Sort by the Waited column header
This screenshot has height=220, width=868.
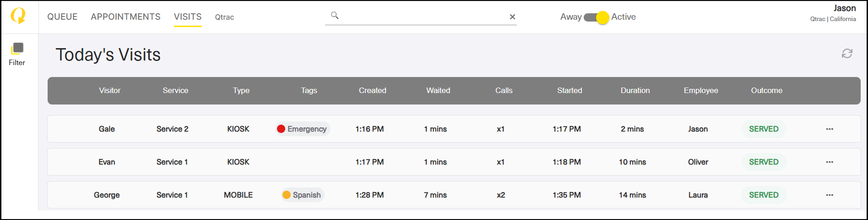438,91
